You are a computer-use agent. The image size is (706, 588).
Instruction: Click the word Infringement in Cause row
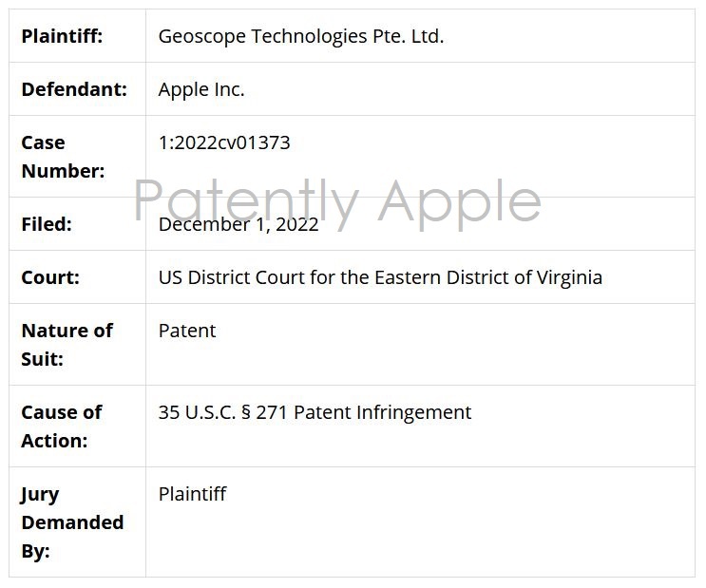tap(413, 412)
